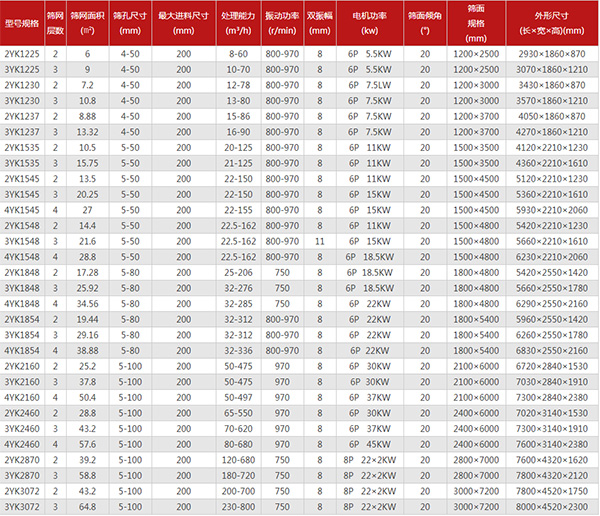The height and width of the screenshot is (516, 600).
Task: Click the 8.88 screen area value
Action: coord(87,117)
